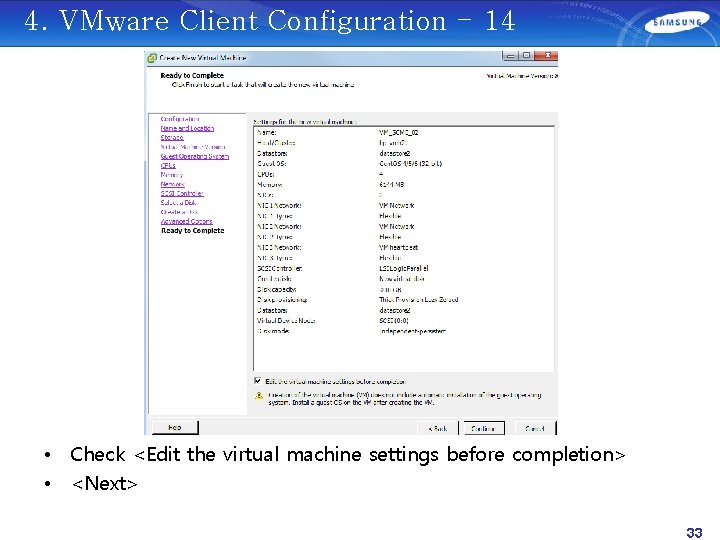The height and width of the screenshot is (540, 720).
Task: Click the slide number 33
Action: coord(694,532)
